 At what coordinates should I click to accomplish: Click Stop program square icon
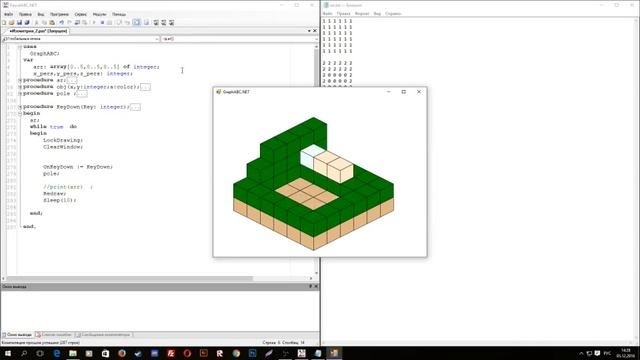coord(102,22)
